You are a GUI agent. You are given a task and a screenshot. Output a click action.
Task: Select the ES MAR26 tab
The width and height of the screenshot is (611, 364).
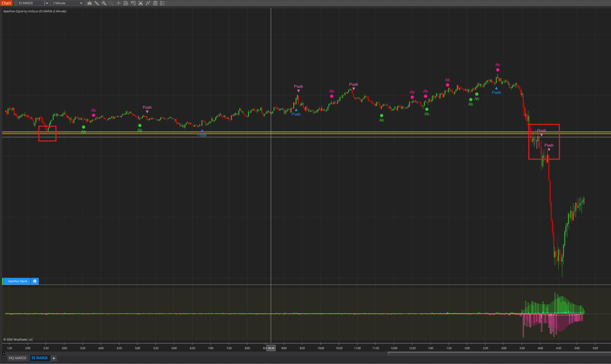[x=39, y=358]
